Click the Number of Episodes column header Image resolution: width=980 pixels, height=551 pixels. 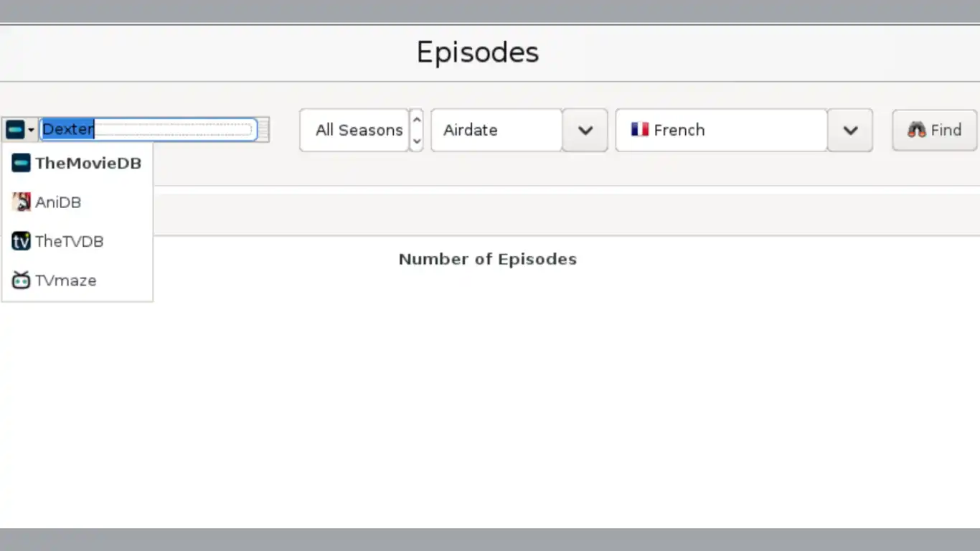pyautogui.click(x=487, y=259)
